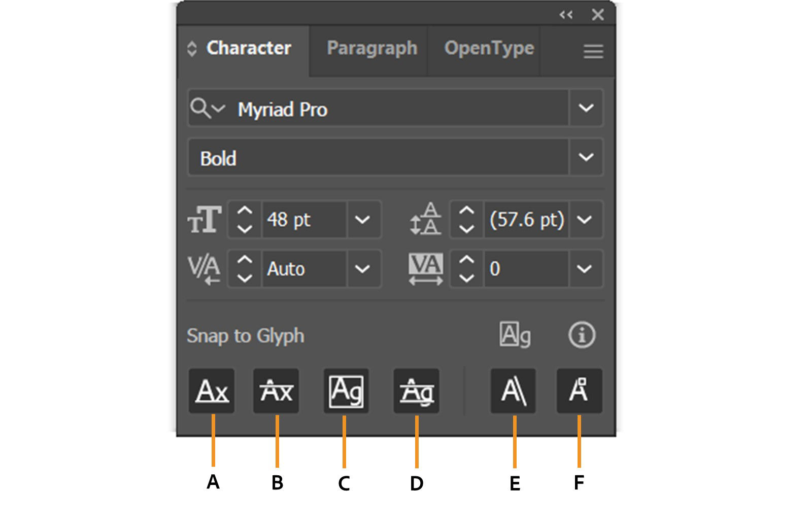Open the leading value dropdown
Image resolution: width=812 pixels, height=524 pixels.
point(585,219)
